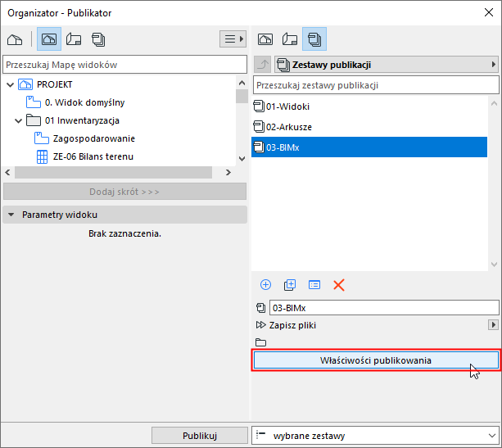
Task: Select 01-Widoki publisher set
Action: (369, 106)
